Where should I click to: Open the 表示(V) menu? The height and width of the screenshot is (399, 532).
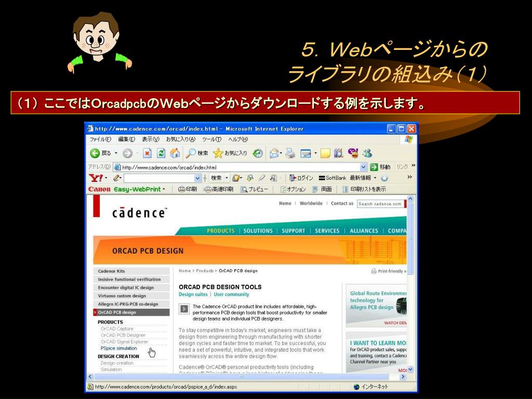pyautogui.click(x=150, y=139)
